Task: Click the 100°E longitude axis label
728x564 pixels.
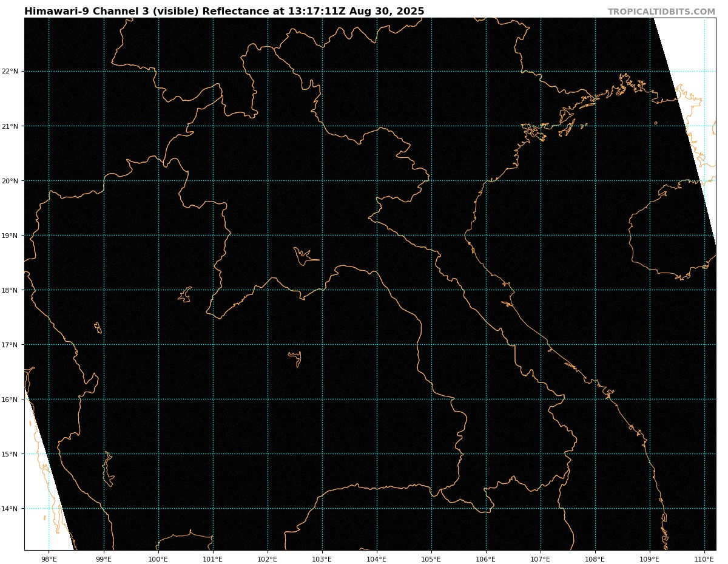Action: (158, 559)
